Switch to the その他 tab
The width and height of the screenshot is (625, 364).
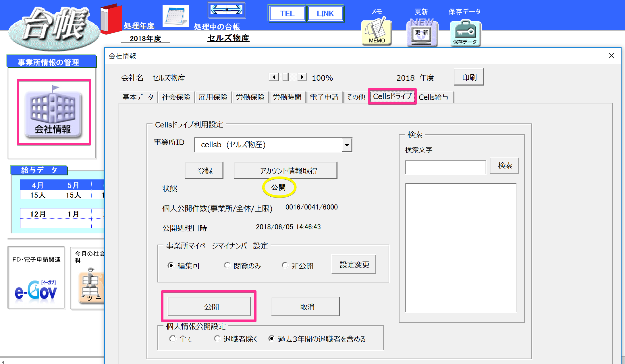pos(356,97)
